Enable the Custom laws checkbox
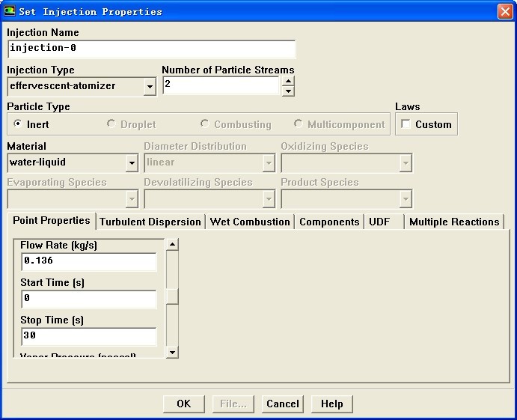The width and height of the screenshot is (517, 420). click(x=406, y=124)
